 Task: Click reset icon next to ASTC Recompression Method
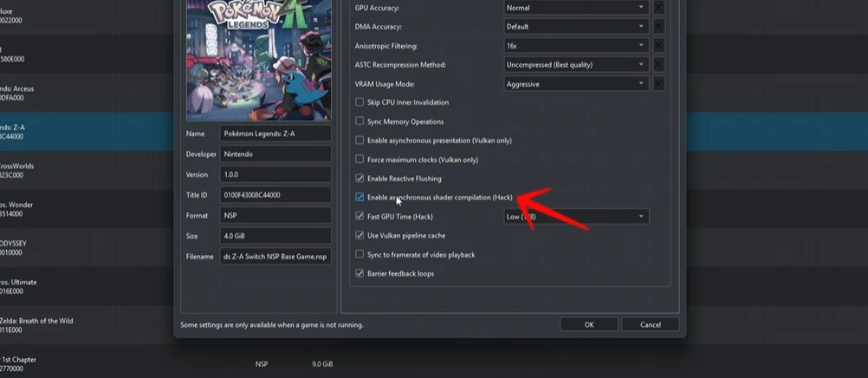[658, 65]
